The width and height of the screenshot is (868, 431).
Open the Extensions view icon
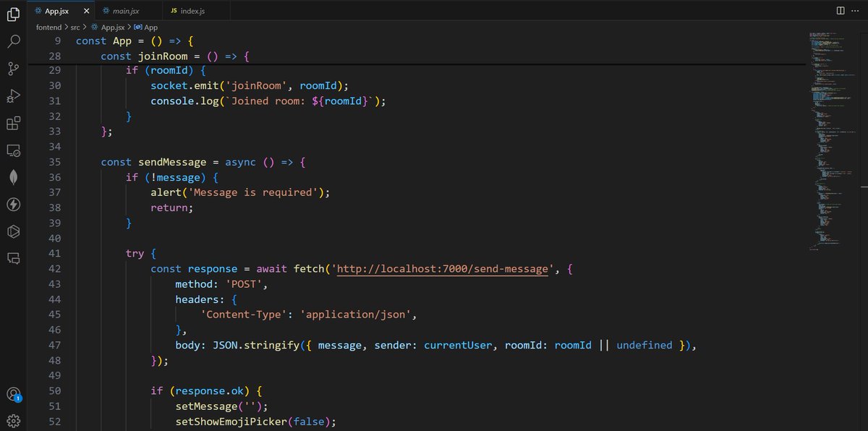(x=13, y=124)
